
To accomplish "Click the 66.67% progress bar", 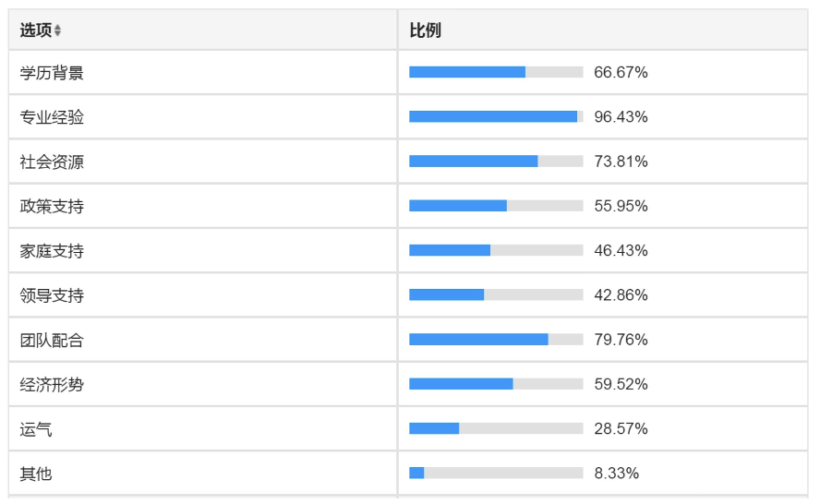I will click(496, 72).
